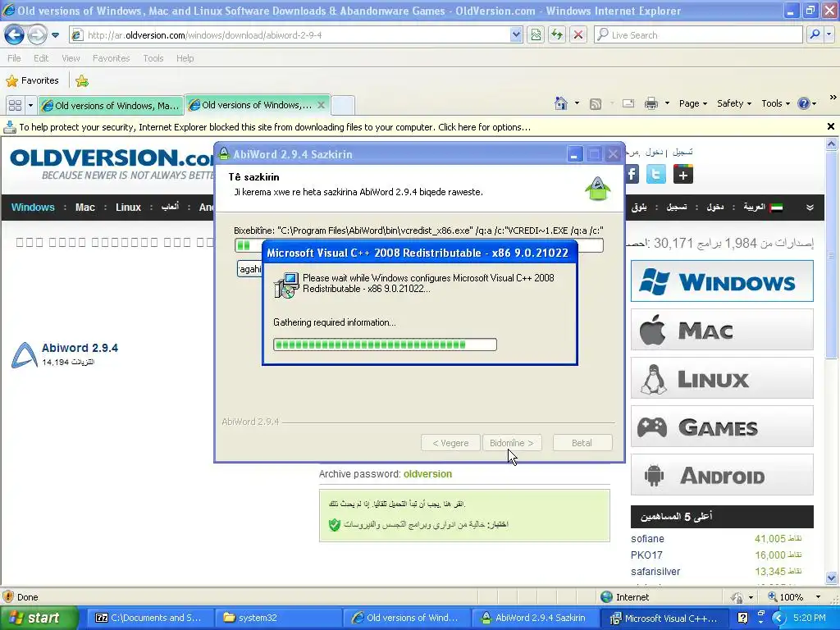Open the tab list dropdown arrow
Viewport: 840px width, 630px height.
coord(30,106)
